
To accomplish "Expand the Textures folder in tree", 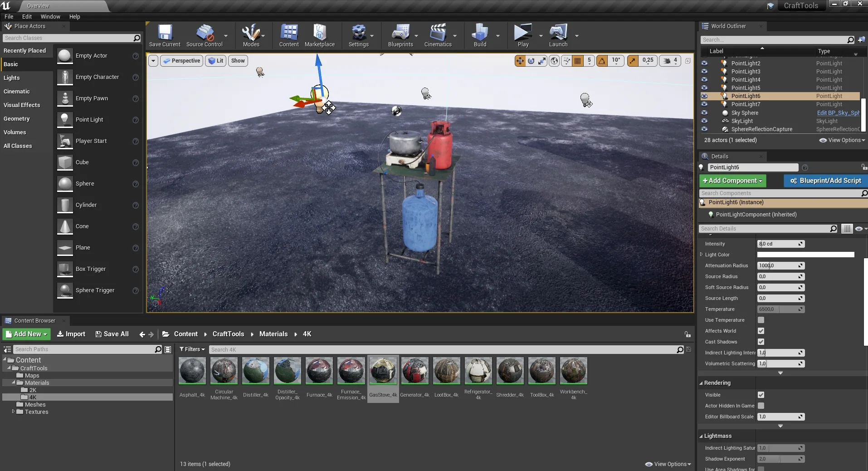I will pyautogui.click(x=13, y=412).
